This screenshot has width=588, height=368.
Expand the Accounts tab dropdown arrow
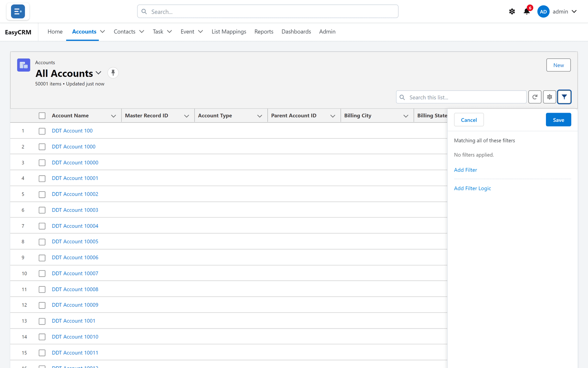103,32
